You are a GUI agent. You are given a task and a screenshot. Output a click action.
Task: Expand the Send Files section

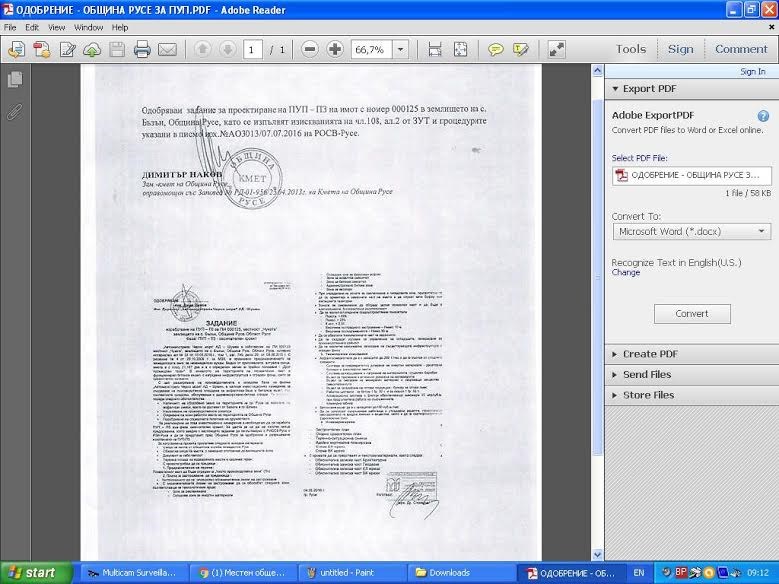(x=647, y=374)
